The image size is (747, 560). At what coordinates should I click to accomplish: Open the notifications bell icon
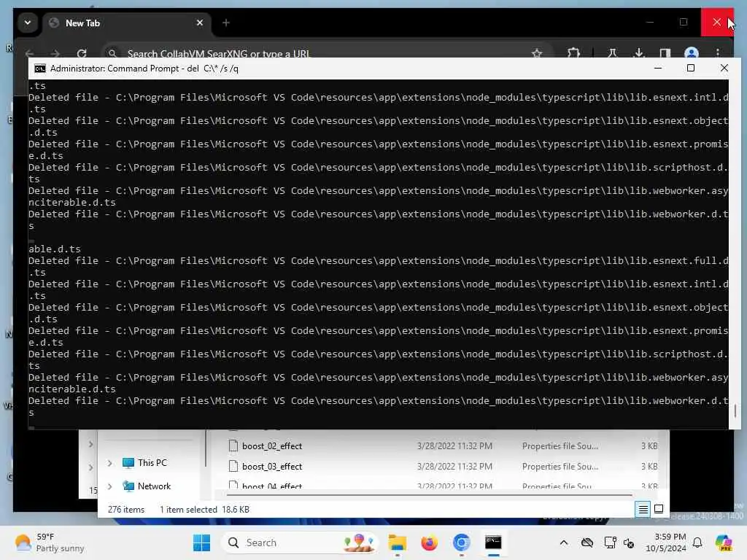[697, 542]
